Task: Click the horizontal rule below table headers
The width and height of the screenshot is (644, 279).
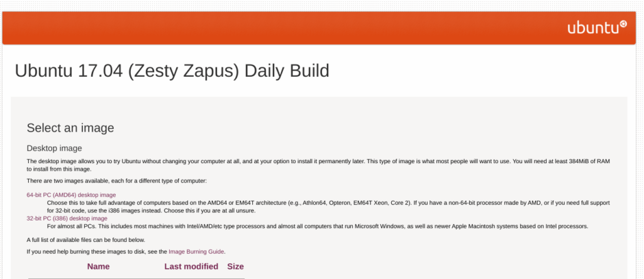Action: 136,278
